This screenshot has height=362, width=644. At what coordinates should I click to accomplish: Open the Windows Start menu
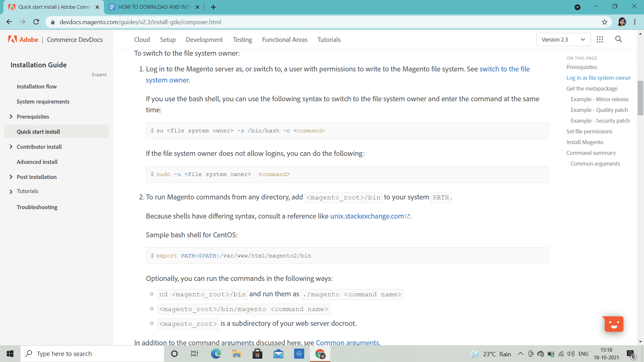10,354
